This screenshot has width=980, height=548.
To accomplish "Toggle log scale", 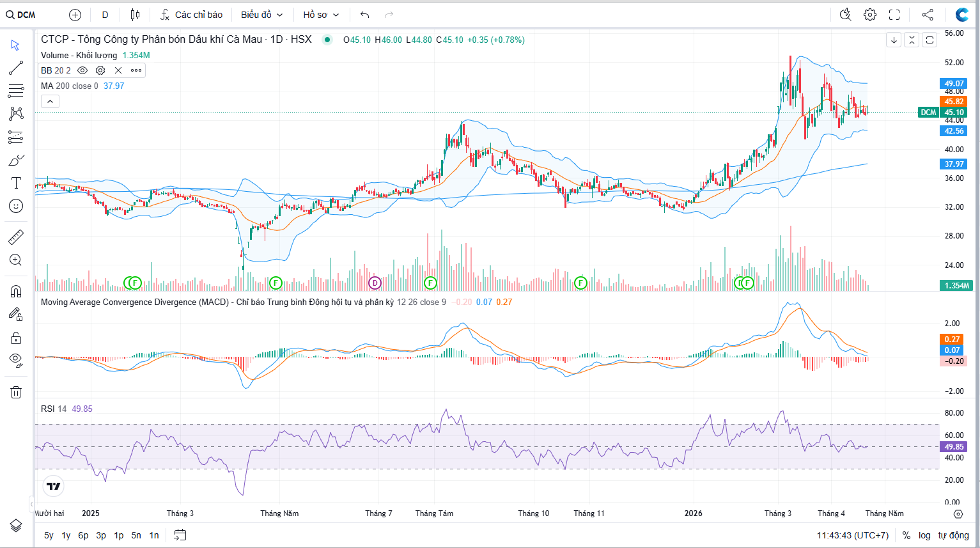I will point(924,535).
